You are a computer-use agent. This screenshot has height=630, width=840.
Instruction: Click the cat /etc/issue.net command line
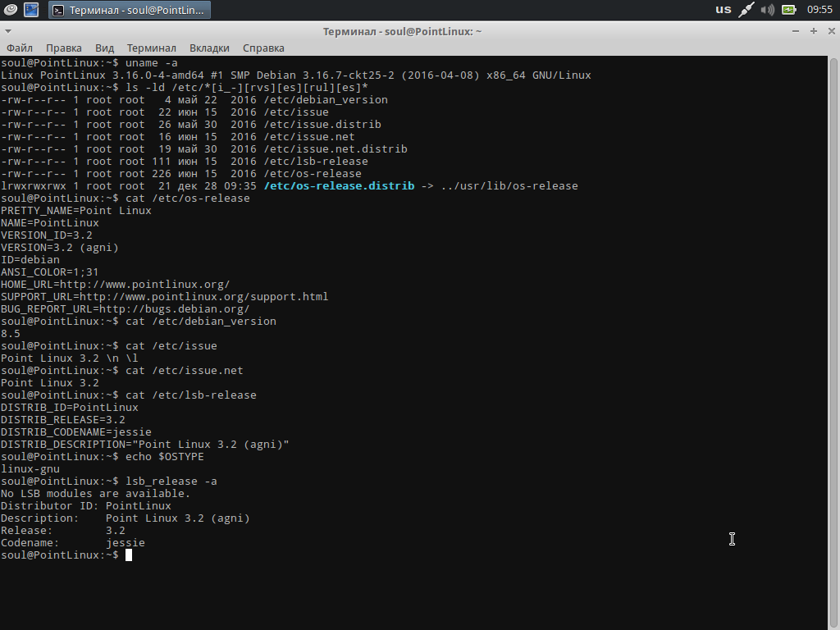(122, 370)
